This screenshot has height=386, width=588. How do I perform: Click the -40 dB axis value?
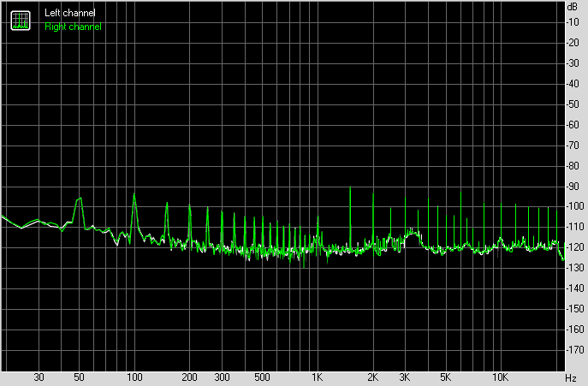573,84
